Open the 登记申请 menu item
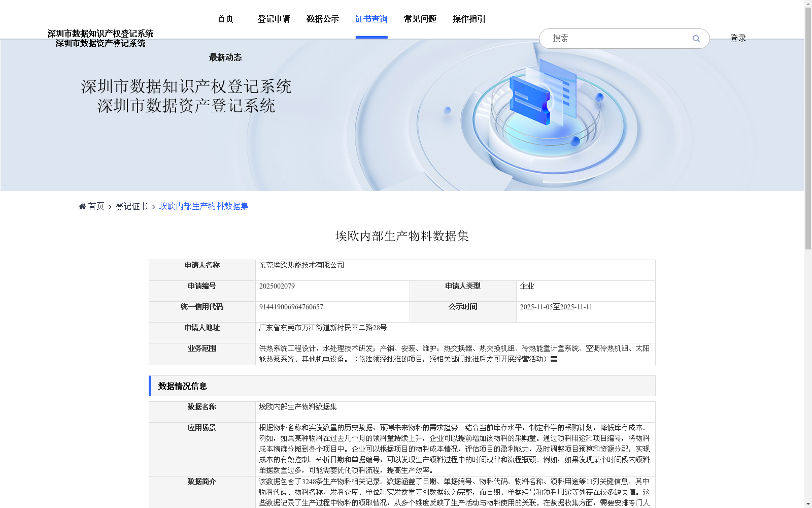This screenshot has width=812, height=508. 274,19
